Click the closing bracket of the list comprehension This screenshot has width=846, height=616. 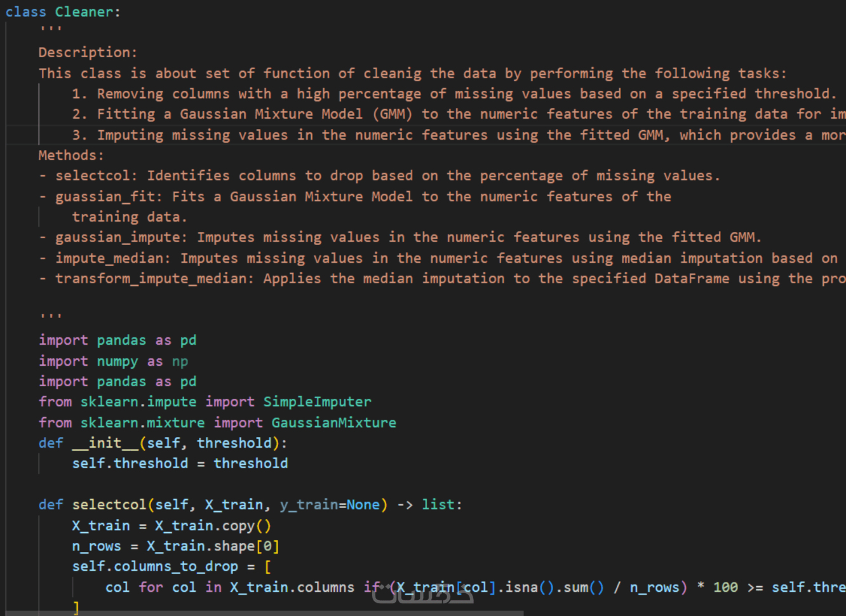pyautogui.click(x=76, y=607)
